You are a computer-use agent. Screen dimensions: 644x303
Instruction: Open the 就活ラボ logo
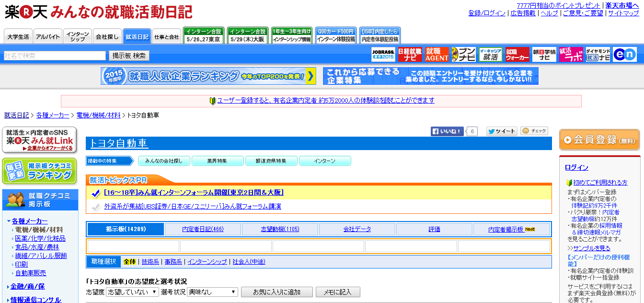571,55
